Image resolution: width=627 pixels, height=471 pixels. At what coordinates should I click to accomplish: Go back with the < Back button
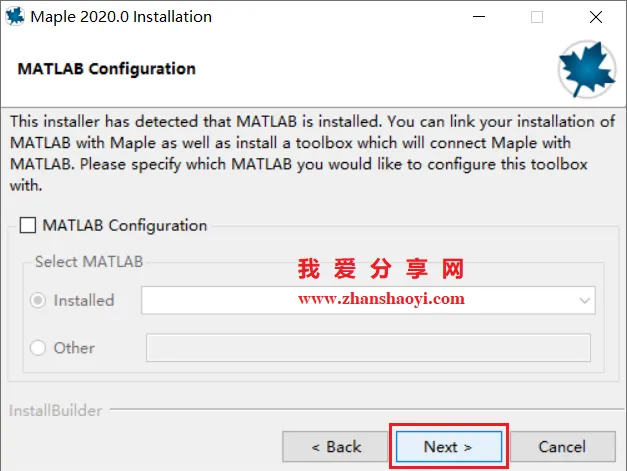pyautogui.click(x=336, y=447)
